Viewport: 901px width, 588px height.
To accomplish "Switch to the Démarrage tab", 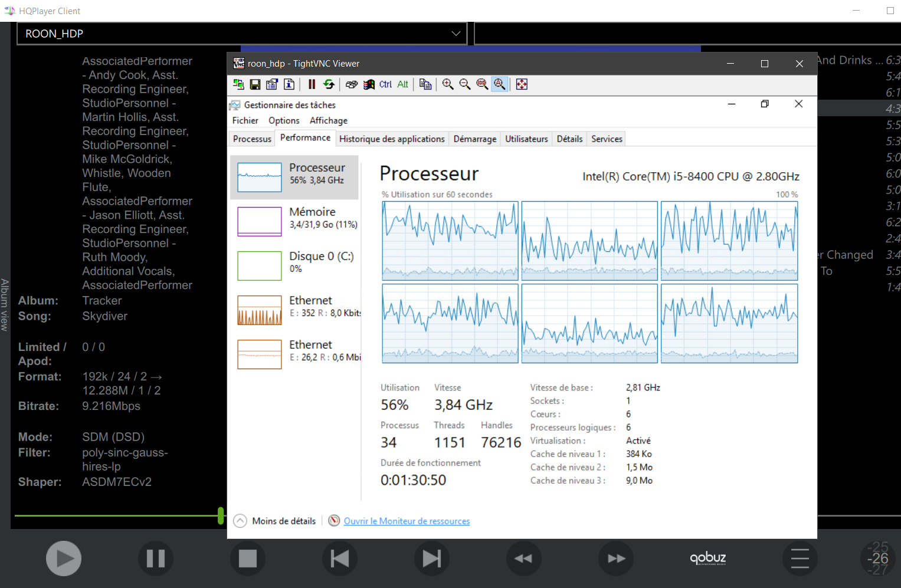I will pyautogui.click(x=474, y=139).
